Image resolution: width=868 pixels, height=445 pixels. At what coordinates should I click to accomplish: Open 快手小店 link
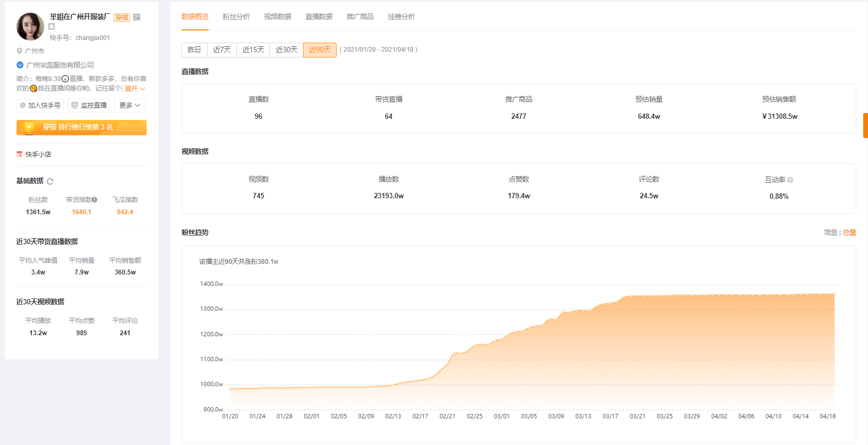pos(38,155)
